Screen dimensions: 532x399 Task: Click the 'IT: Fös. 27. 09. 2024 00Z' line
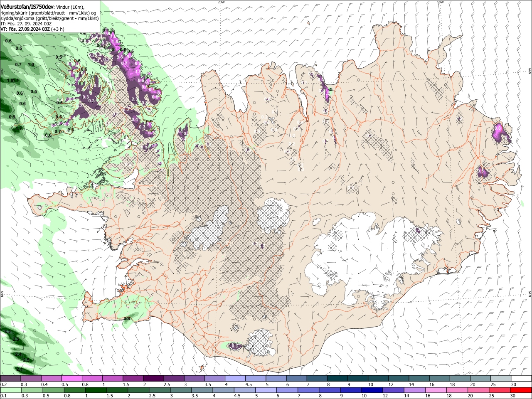pyautogui.click(x=26, y=24)
